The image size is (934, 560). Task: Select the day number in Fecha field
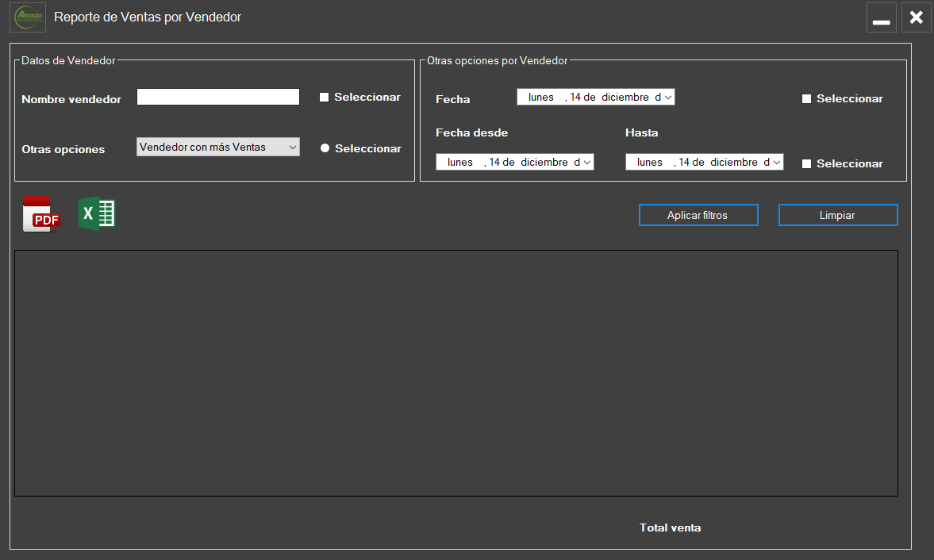[575, 97]
